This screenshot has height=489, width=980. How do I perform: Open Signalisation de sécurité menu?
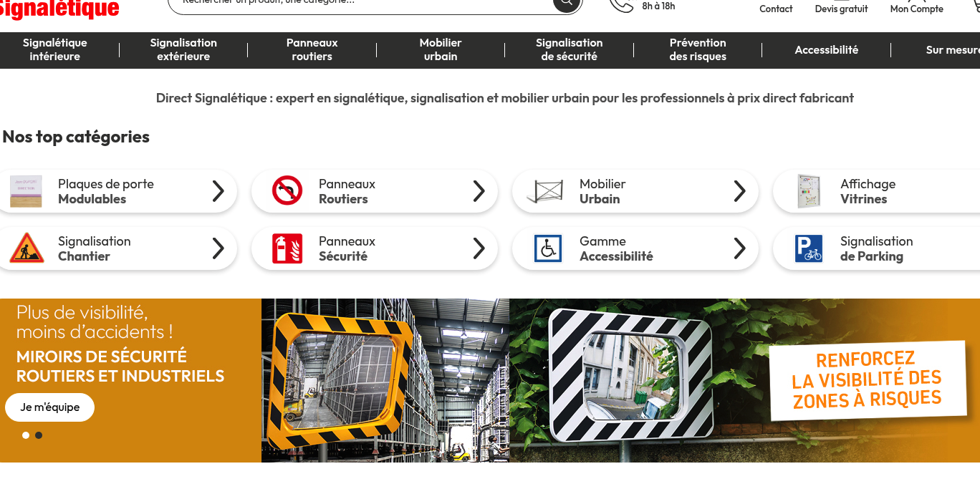click(570, 49)
